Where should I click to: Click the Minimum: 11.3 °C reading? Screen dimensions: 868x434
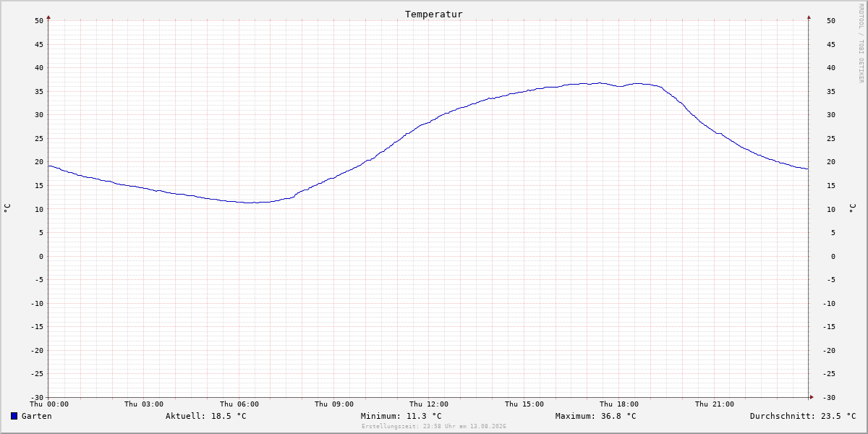coord(401,416)
